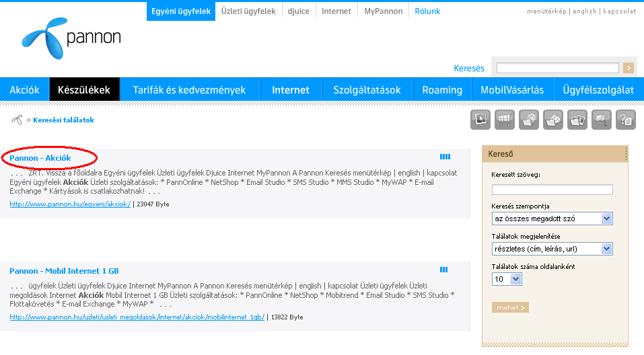The height and width of the screenshot is (355, 644).
Task: Click relevance bars of Mobil Internet 1 GB result
Action: coord(443,270)
